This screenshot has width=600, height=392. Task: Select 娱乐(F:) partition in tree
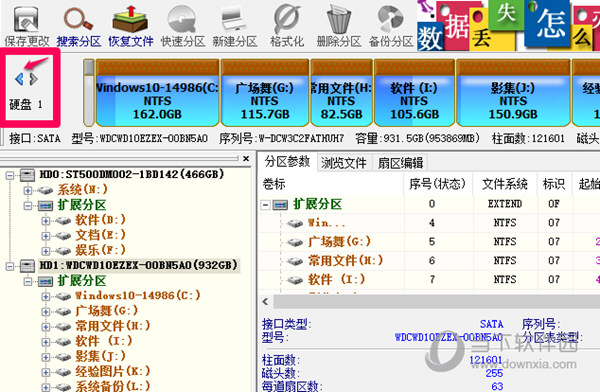point(100,250)
